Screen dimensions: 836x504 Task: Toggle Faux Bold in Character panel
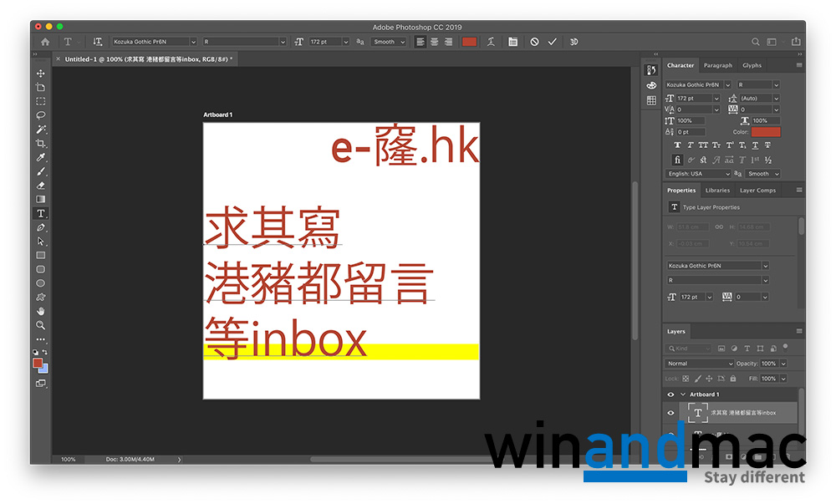pos(677,145)
